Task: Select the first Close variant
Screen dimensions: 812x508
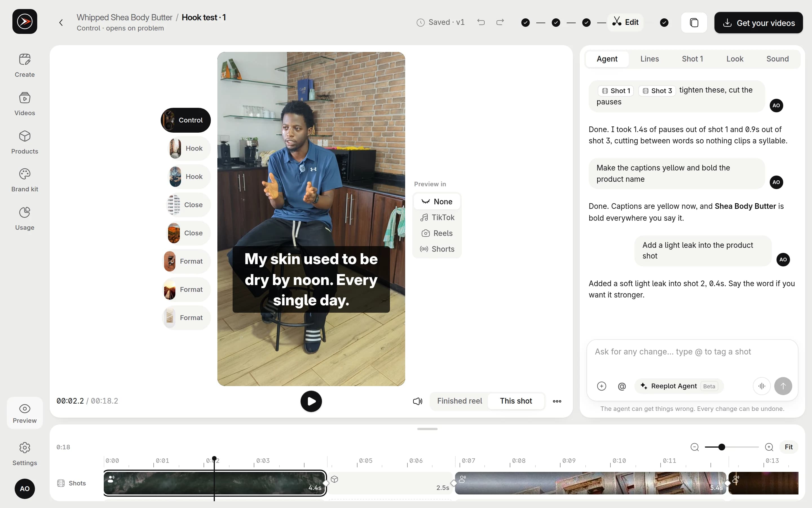Action: tap(188, 205)
